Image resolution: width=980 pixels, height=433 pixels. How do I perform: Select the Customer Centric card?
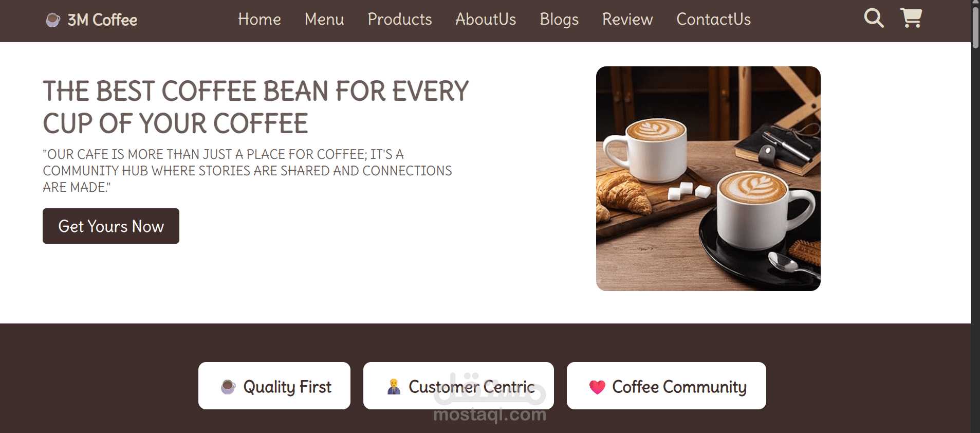click(458, 386)
